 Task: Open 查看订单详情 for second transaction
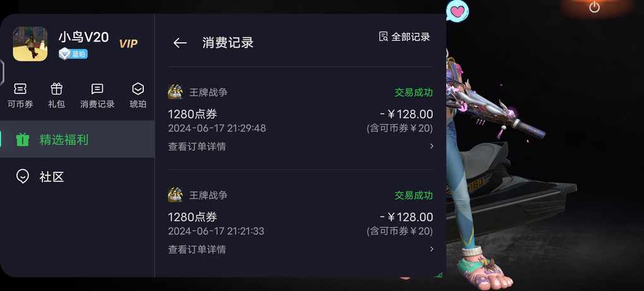click(197, 249)
